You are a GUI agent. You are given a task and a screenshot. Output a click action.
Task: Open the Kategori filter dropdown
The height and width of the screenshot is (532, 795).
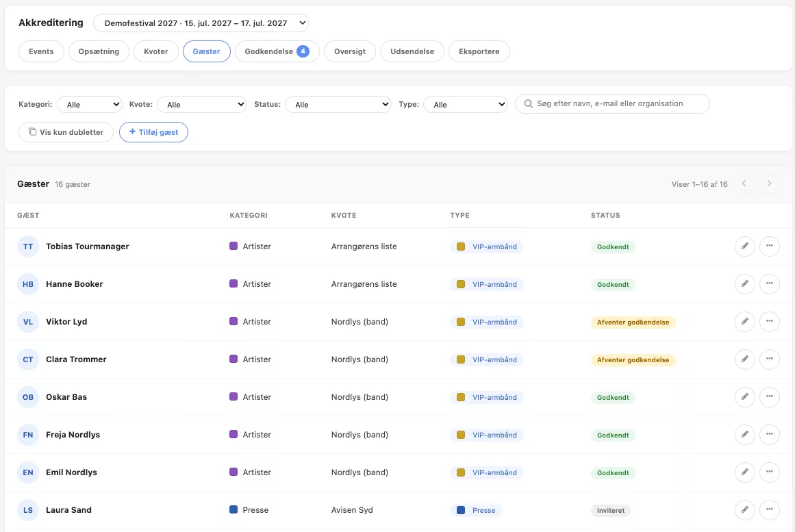[90, 105]
